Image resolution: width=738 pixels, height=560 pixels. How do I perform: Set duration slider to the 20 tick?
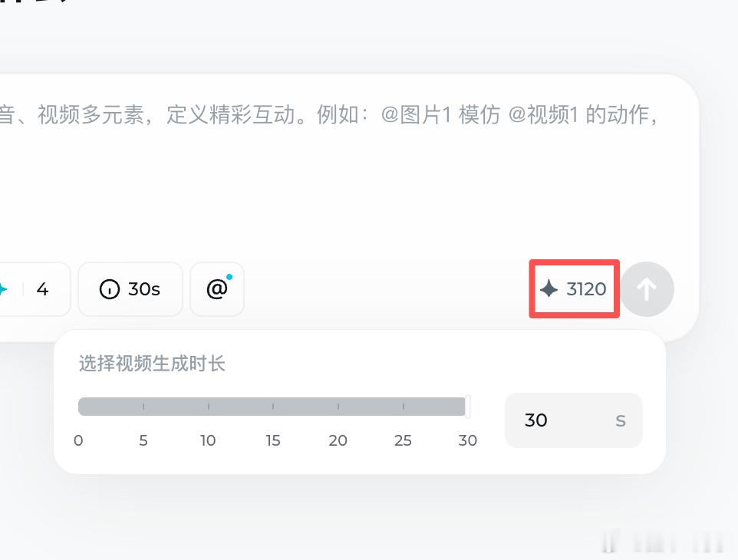338,407
